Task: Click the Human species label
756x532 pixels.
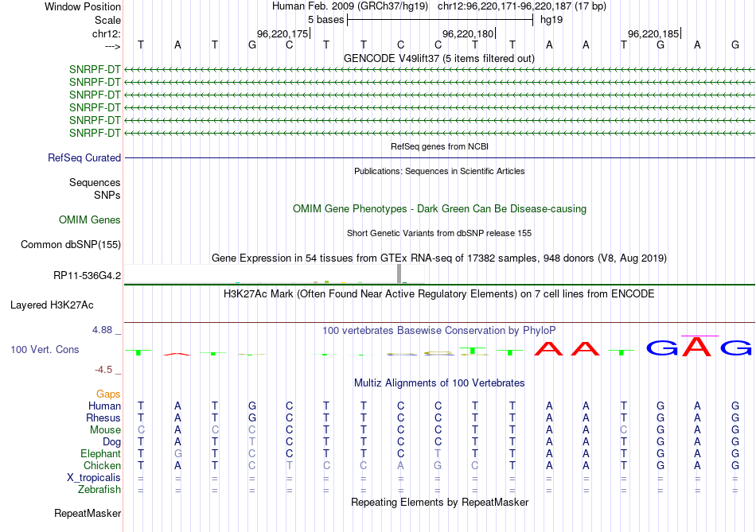Action: pyautogui.click(x=104, y=406)
